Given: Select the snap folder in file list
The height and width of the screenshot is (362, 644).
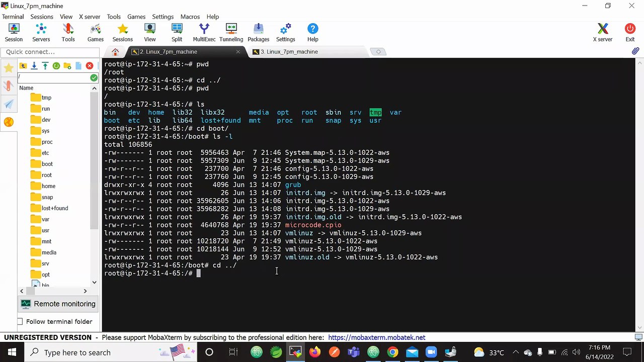Looking at the screenshot, I should [x=41, y=197].
